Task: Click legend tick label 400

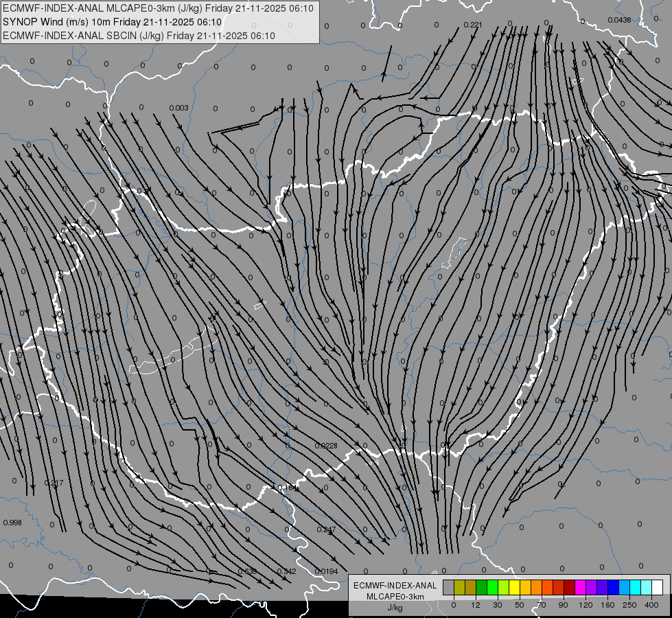Action: point(651,605)
